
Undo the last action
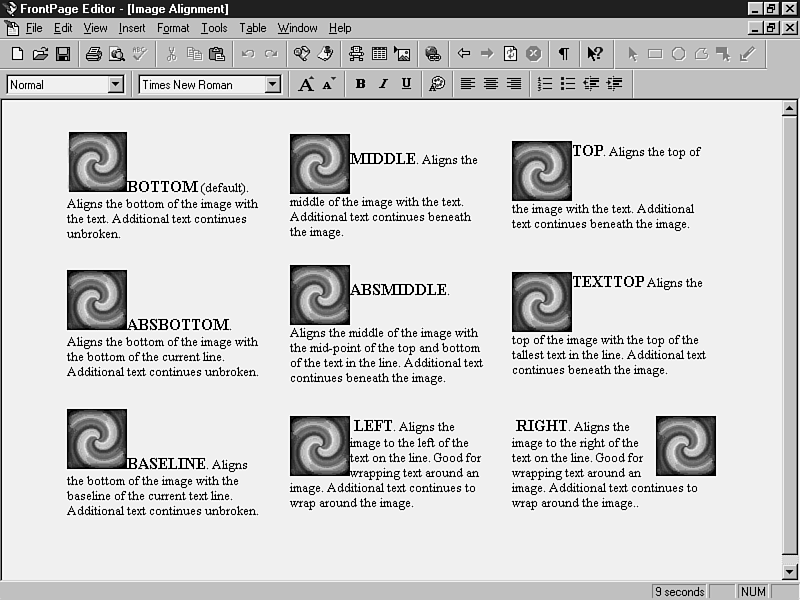248,54
